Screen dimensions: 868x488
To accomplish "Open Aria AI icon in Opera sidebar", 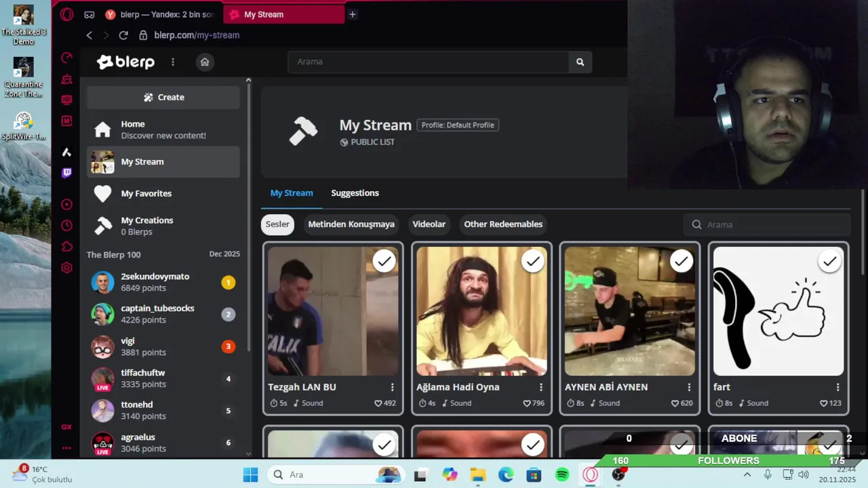I will (x=66, y=152).
